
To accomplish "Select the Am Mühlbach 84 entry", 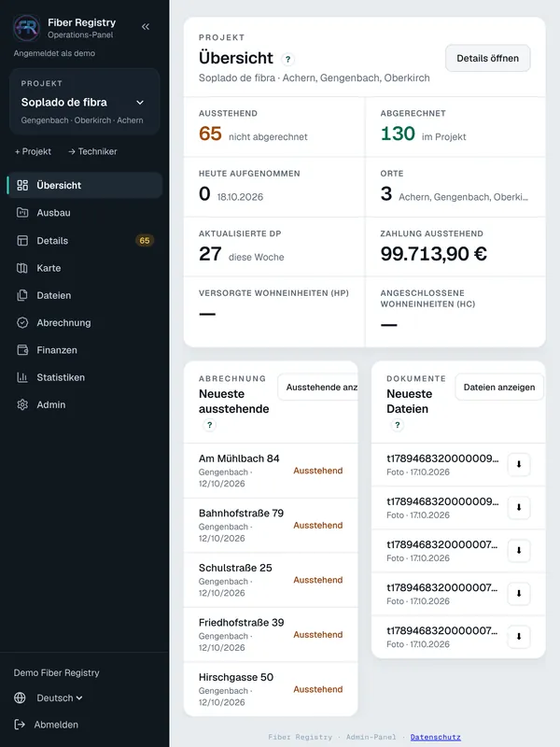I will (271, 471).
